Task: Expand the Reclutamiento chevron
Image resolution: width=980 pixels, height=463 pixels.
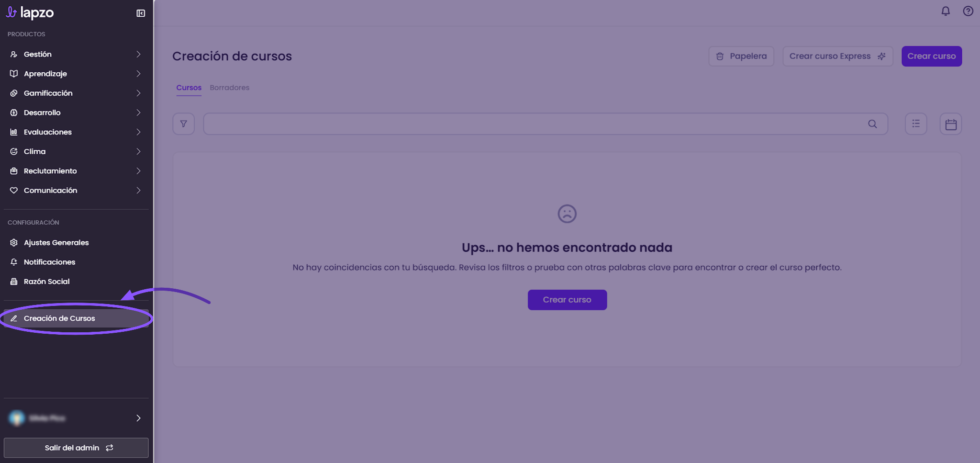Action: pyautogui.click(x=138, y=171)
